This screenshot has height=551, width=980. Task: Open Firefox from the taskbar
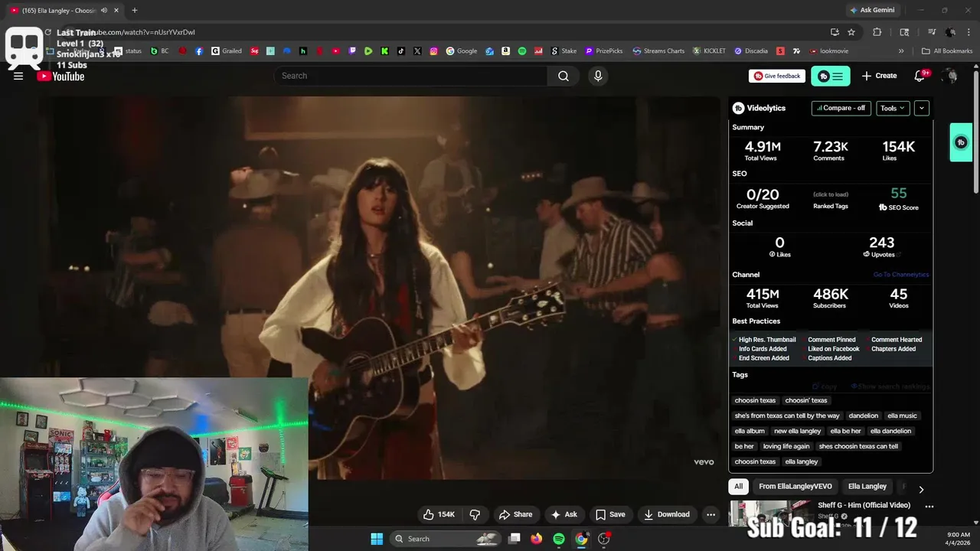[x=537, y=539]
